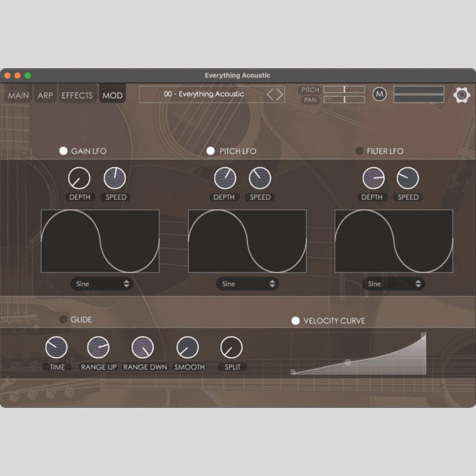The image size is (476, 476).
Task: Click the VELOCITY CURVE label
Action: point(334,321)
